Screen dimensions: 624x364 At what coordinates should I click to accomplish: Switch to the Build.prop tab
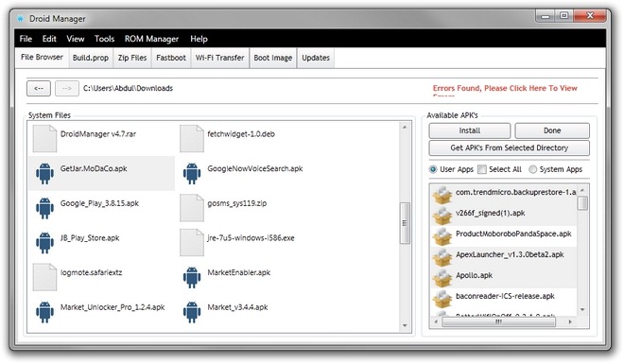click(x=91, y=58)
